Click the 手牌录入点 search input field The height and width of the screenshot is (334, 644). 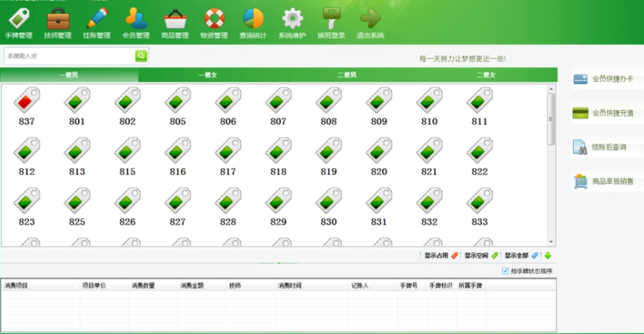tap(69, 56)
